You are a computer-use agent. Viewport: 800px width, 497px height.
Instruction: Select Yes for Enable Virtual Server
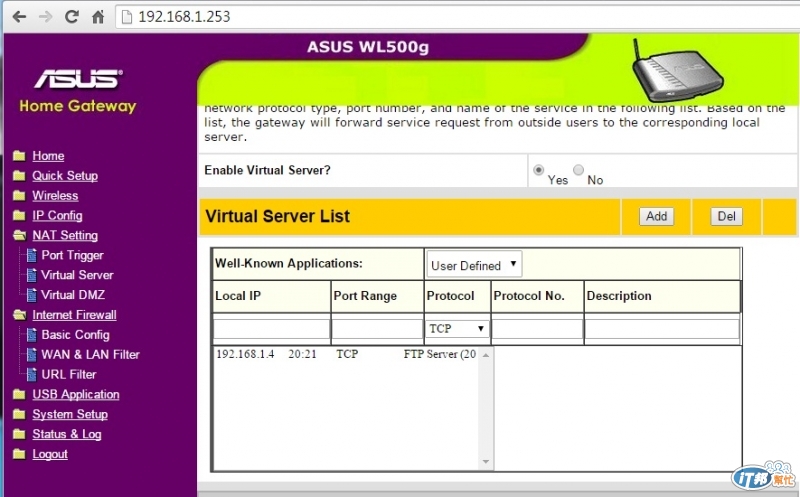(538, 170)
